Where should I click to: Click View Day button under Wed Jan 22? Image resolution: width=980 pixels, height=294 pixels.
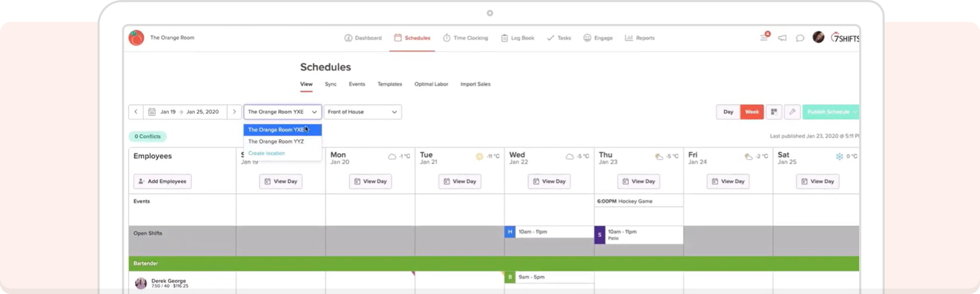tap(549, 181)
